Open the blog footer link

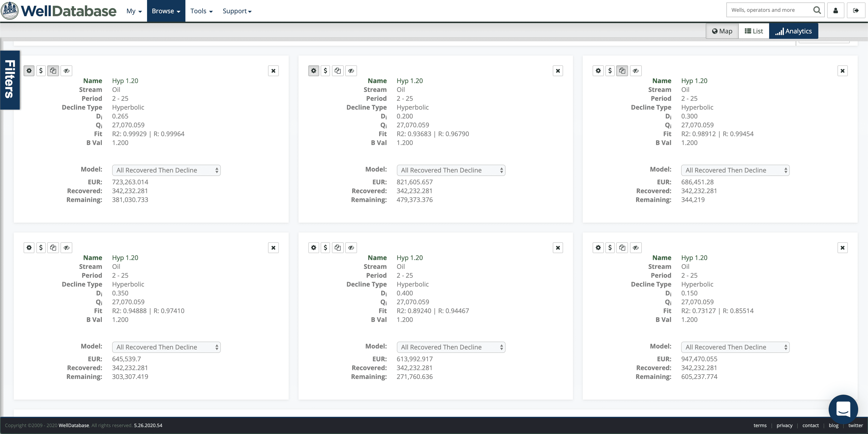[833, 426]
